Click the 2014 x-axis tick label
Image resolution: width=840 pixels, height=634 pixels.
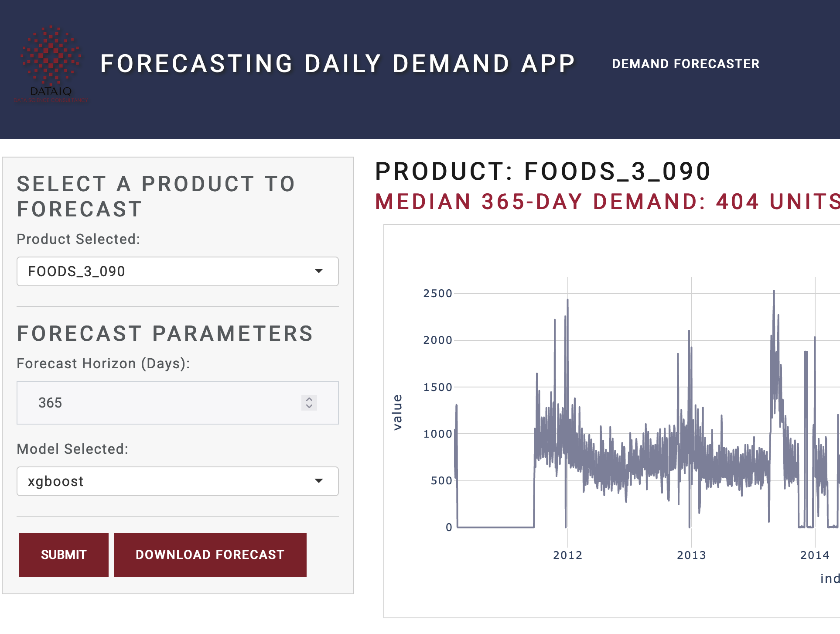point(815,555)
